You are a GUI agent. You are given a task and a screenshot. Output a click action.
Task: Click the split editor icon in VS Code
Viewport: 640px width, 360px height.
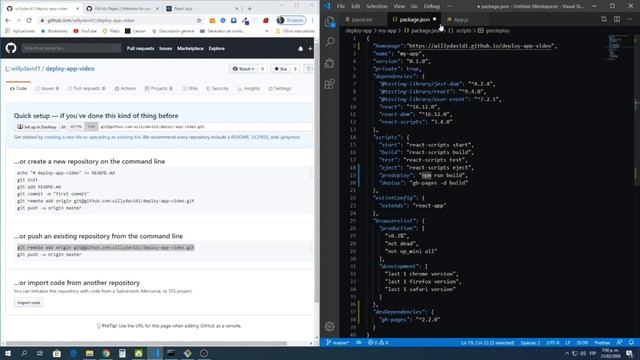tap(617, 19)
